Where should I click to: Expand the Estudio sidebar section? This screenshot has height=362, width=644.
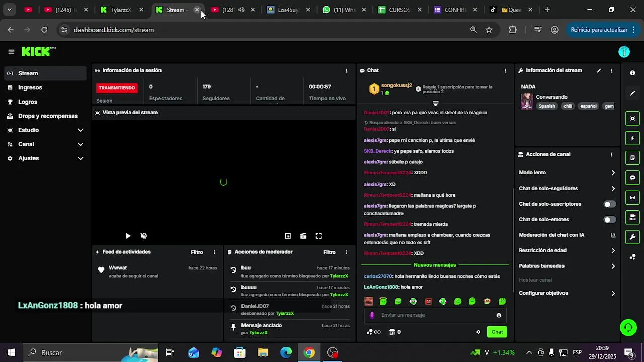click(x=45, y=130)
